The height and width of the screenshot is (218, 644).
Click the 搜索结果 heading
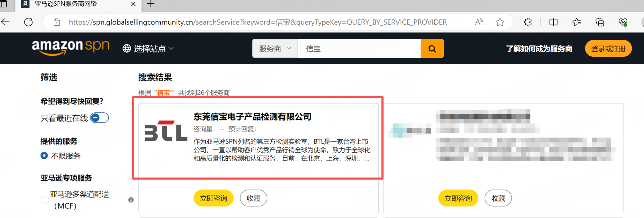click(155, 77)
